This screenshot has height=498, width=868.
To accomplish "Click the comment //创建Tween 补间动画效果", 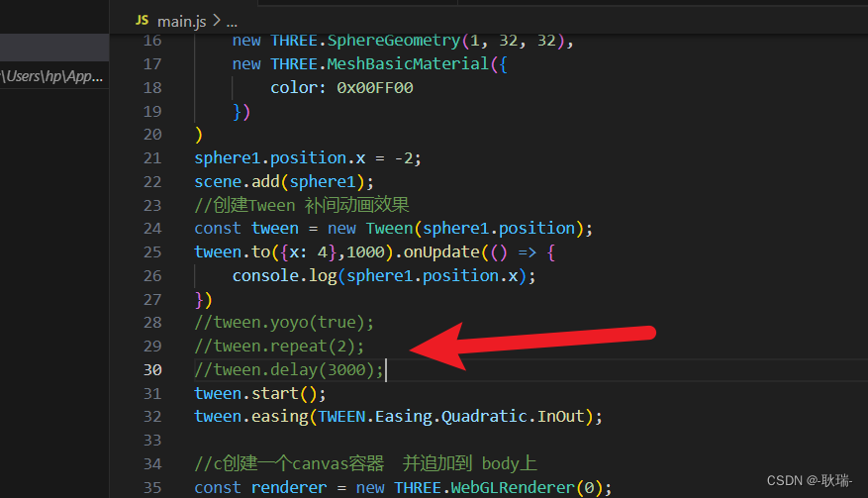I will click(302, 206).
